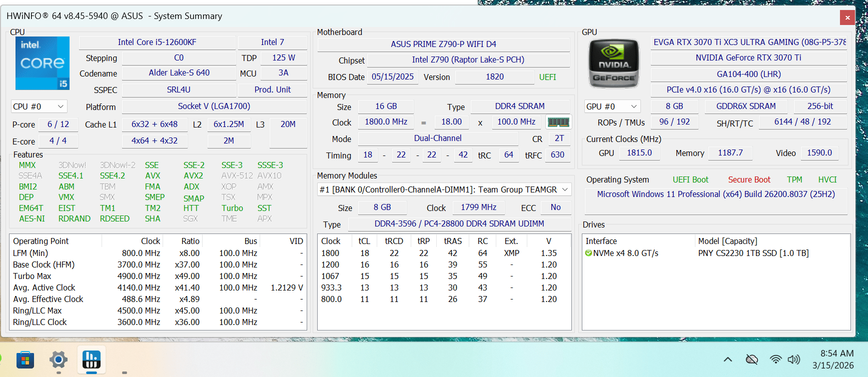Click the EVGA RTX 3070 Ti XC3 ULTRA name
Image resolution: width=868 pixels, height=377 pixels.
(x=749, y=42)
